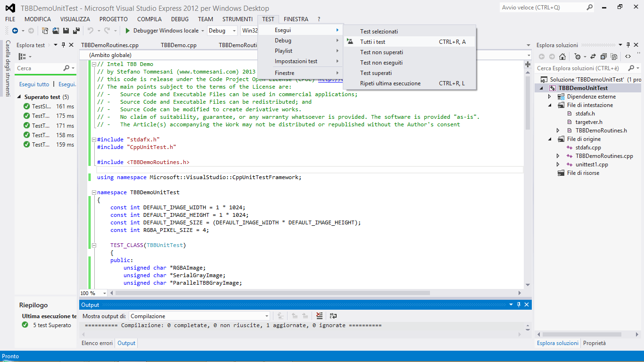
Task: Click the navigate backward toolbar icon
Action: (x=15, y=31)
